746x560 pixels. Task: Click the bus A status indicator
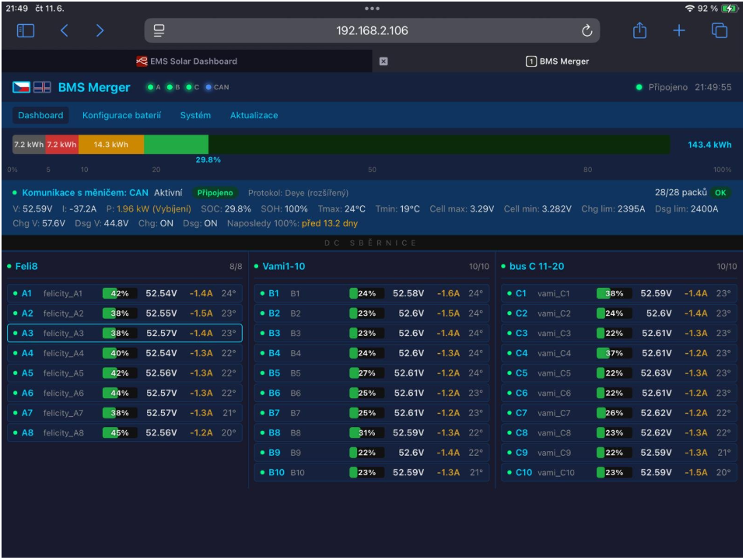[154, 87]
